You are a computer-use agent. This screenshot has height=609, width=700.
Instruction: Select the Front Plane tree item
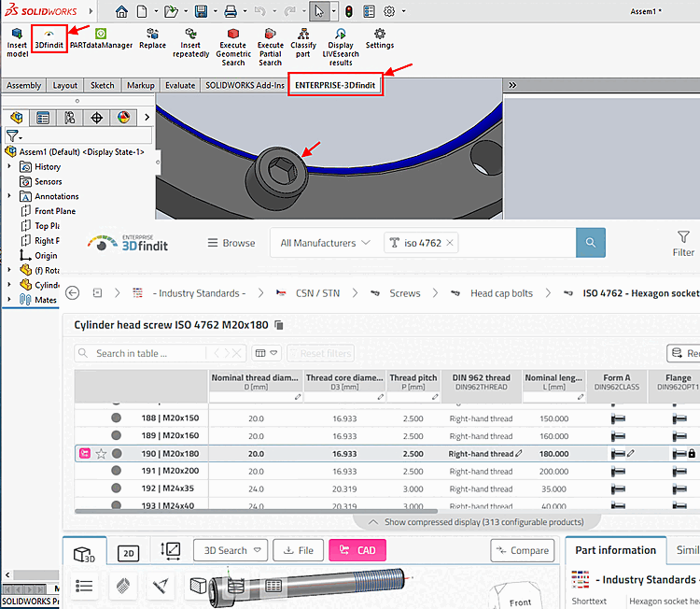[49, 210]
